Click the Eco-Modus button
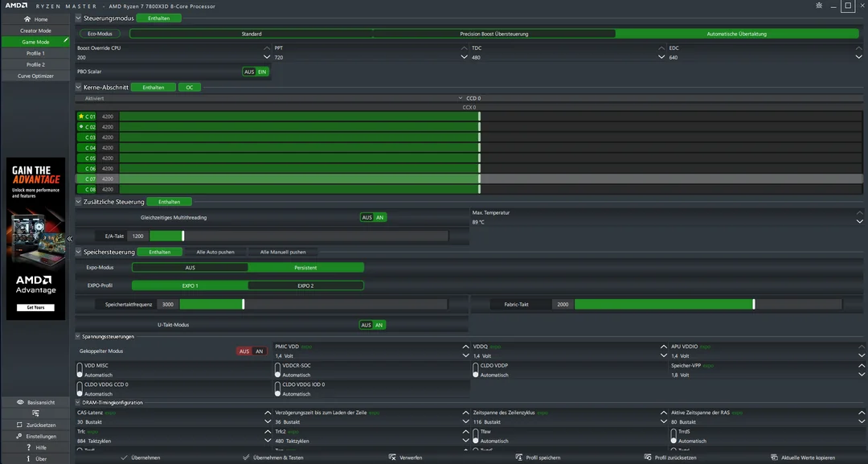The height and width of the screenshot is (464, 868). (x=100, y=34)
